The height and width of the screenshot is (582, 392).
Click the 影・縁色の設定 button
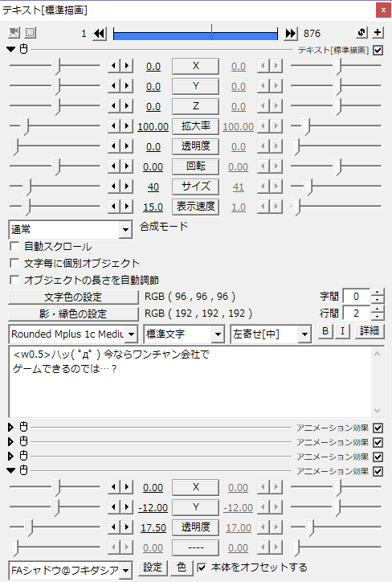73,314
